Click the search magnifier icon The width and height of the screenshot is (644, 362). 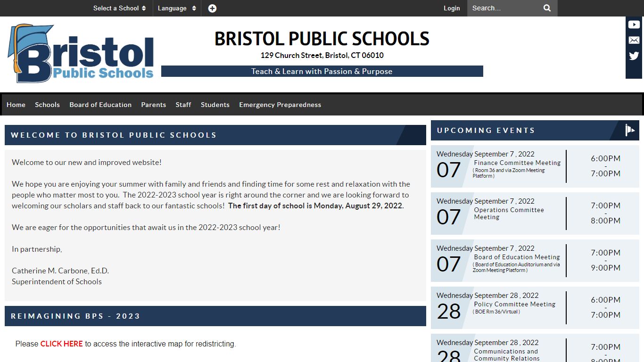point(547,8)
